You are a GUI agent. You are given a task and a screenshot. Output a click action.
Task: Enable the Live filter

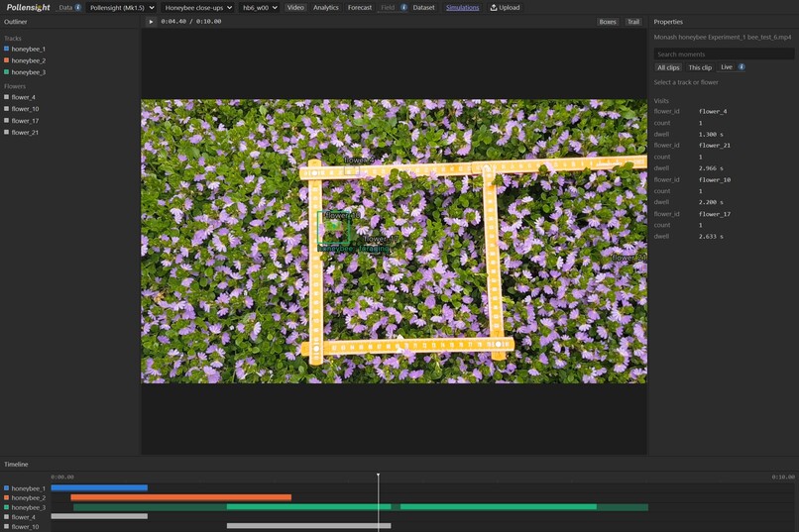(x=727, y=67)
